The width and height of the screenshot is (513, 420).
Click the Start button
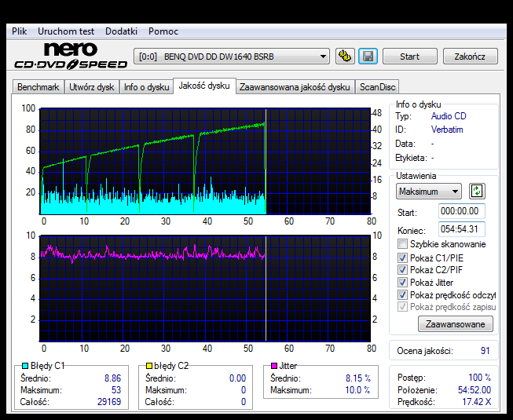409,57
